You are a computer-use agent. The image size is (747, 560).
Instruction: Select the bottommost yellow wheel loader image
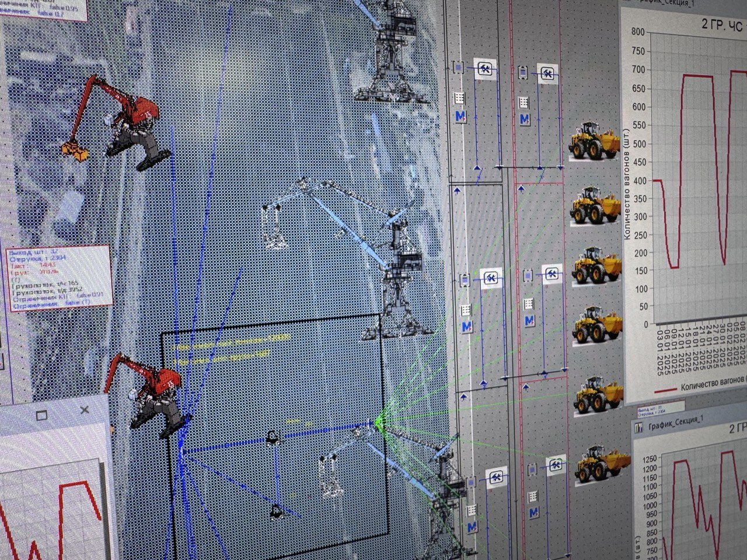click(x=603, y=465)
